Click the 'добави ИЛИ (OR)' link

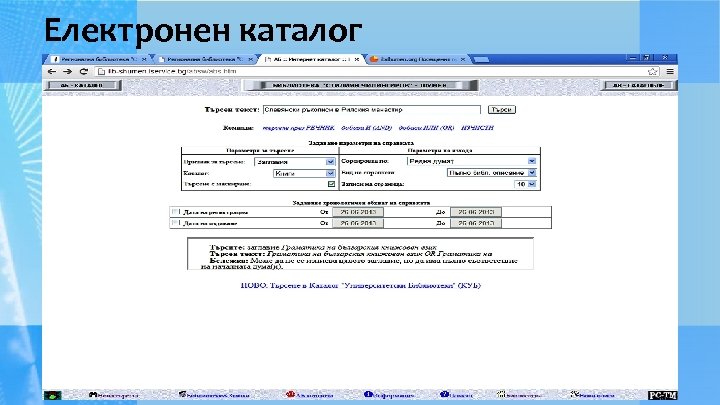tap(426, 128)
